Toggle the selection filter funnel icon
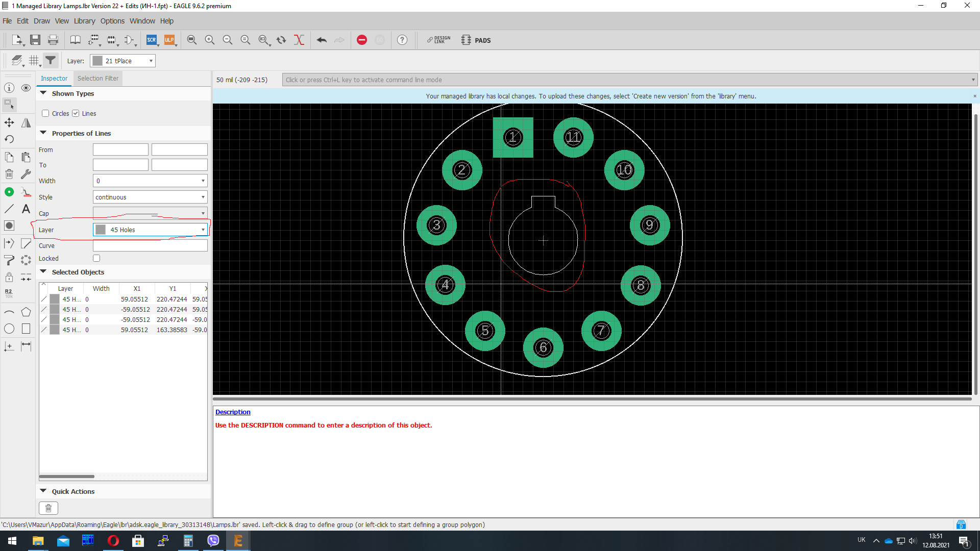Viewport: 980px width, 551px height. (51, 61)
